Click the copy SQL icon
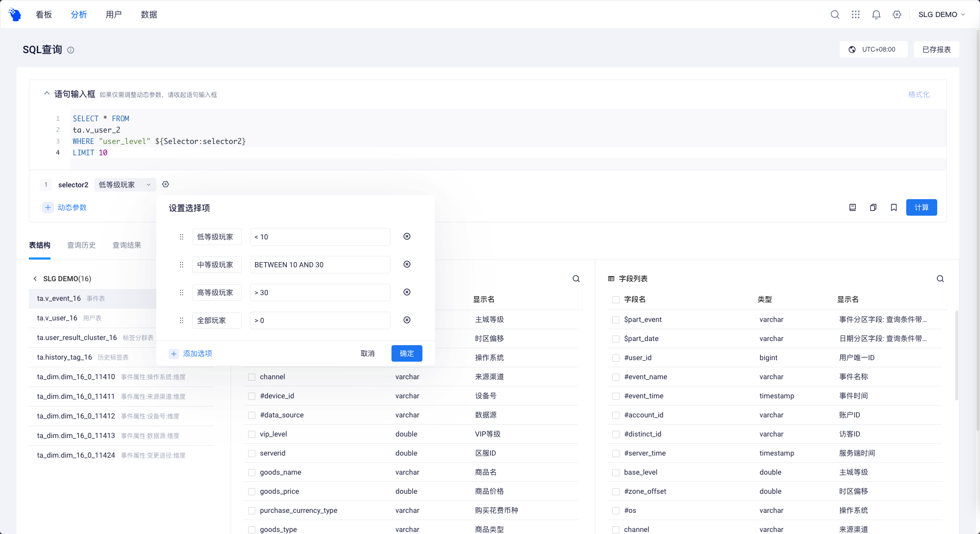Image resolution: width=980 pixels, height=534 pixels. pos(873,207)
